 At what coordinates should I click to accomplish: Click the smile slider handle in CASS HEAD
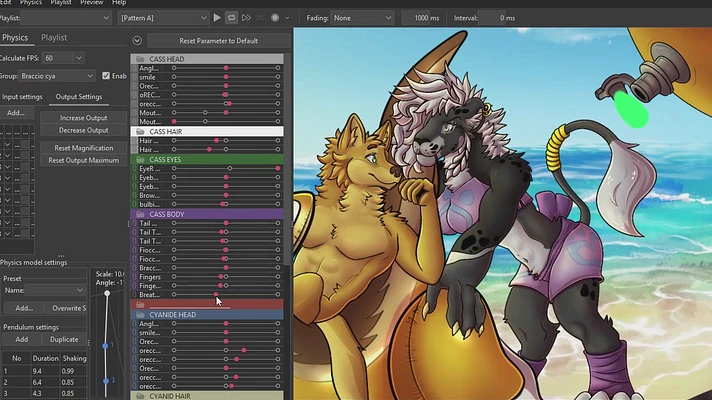coord(226,77)
